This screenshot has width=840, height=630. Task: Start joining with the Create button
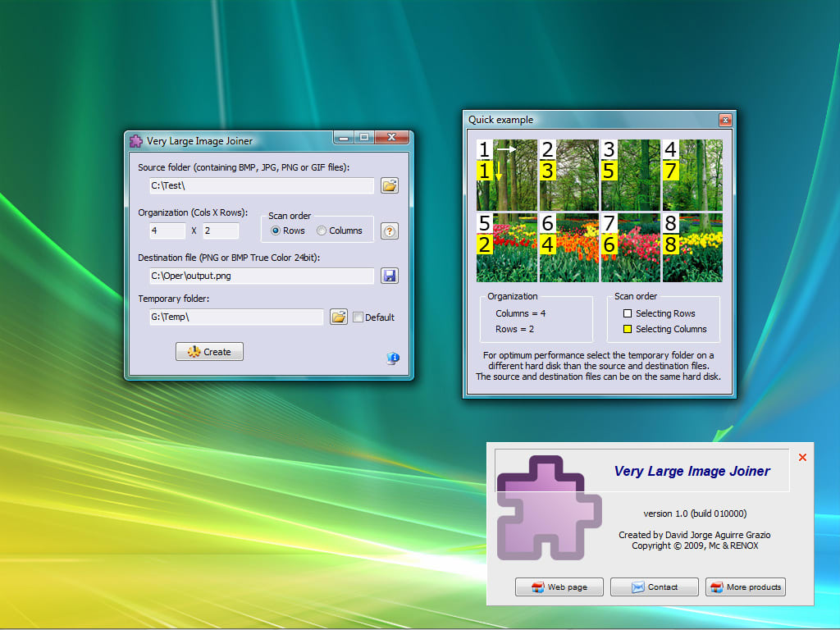(x=209, y=351)
